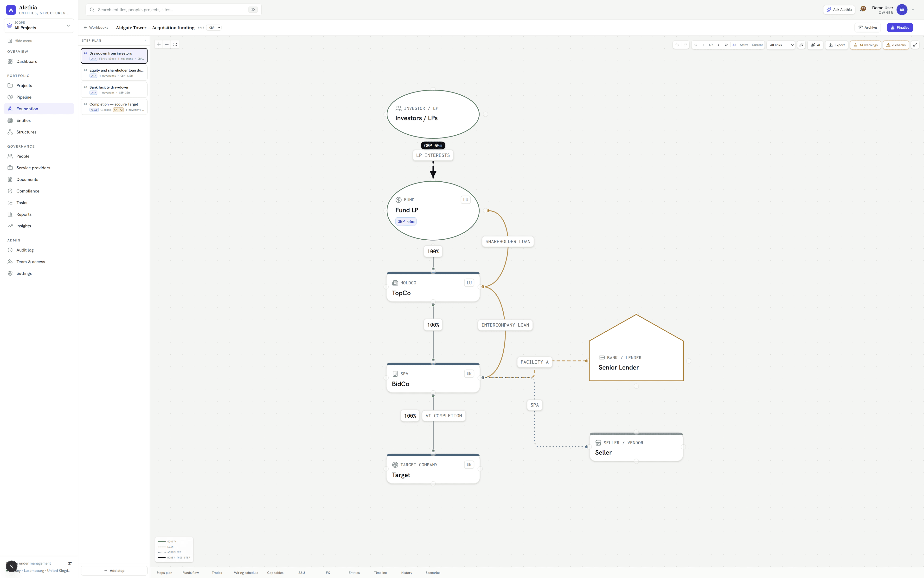Click the Ask Alethia button
Image resolution: width=924 pixels, height=578 pixels.
(x=839, y=10)
